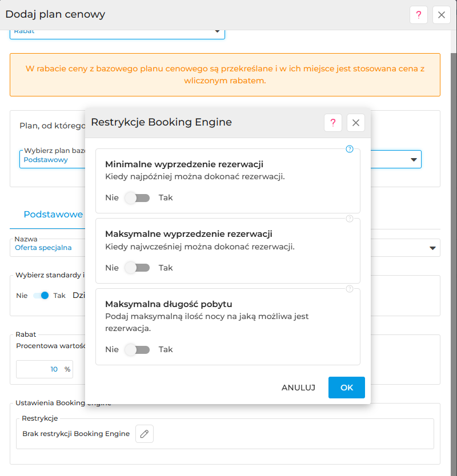Show info for Maksymalne wyprzedzenie rezerwacji
The image size is (457, 476).
350,219
